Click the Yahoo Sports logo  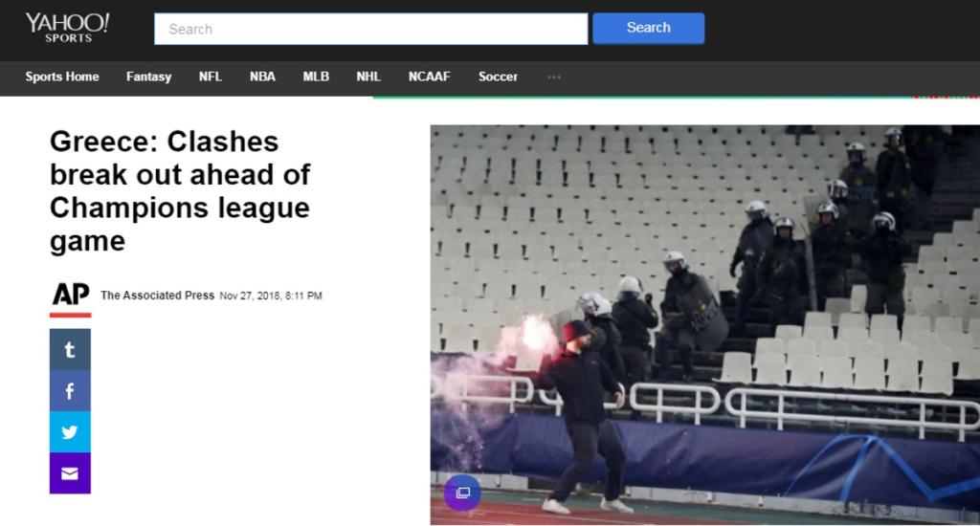pyautogui.click(x=68, y=28)
